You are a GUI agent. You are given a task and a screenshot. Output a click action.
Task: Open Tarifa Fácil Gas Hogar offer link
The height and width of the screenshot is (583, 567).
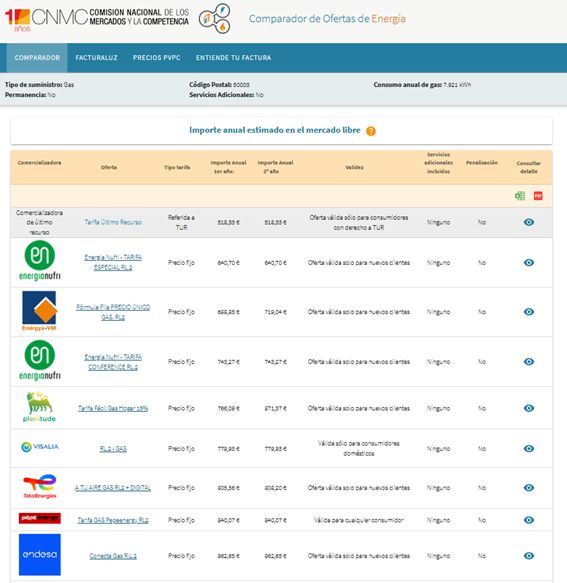(x=113, y=408)
